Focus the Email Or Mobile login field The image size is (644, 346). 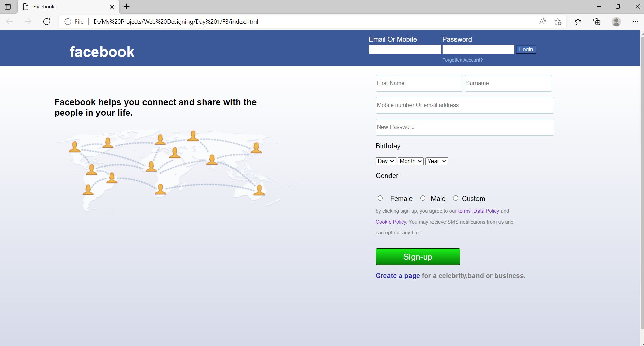(405, 49)
